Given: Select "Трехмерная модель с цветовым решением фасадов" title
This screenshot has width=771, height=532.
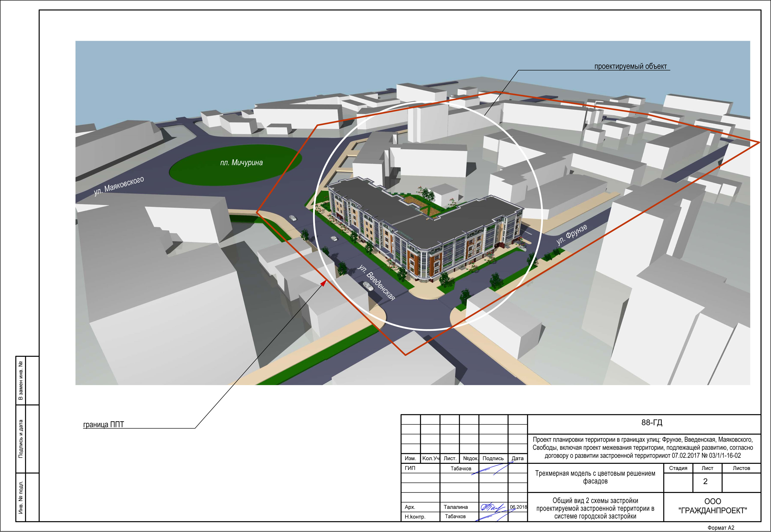Looking at the screenshot, I should click(x=595, y=477).
